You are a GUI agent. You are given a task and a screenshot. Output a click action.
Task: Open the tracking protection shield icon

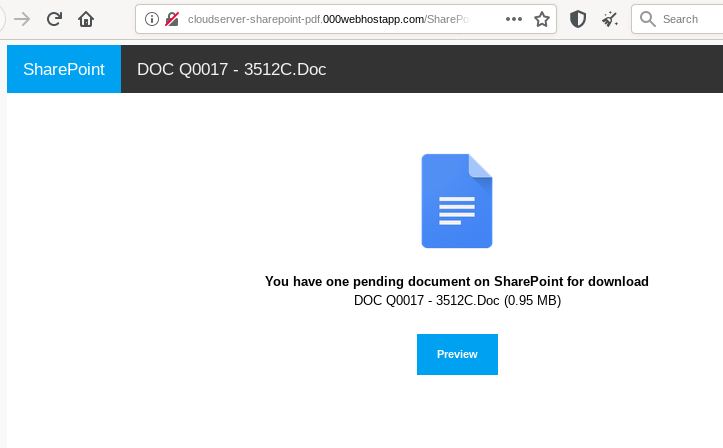pyautogui.click(x=578, y=19)
